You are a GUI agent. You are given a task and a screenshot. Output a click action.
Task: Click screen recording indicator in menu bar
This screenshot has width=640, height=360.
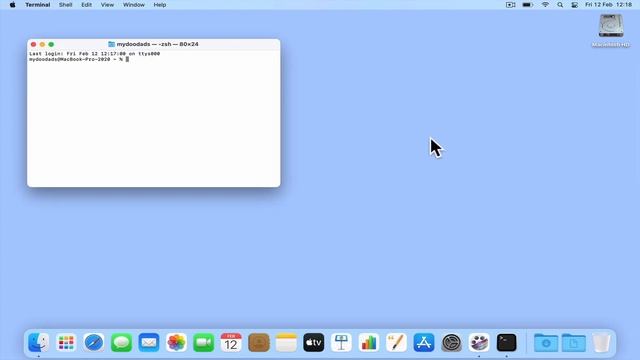pos(510,5)
